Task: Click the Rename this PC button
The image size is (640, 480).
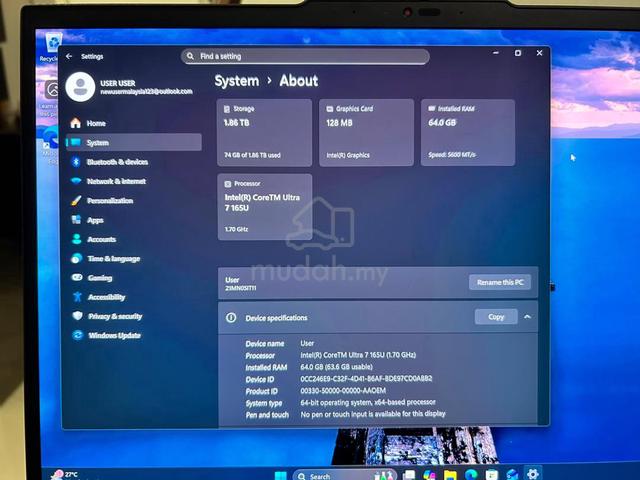Action: point(500,282)
